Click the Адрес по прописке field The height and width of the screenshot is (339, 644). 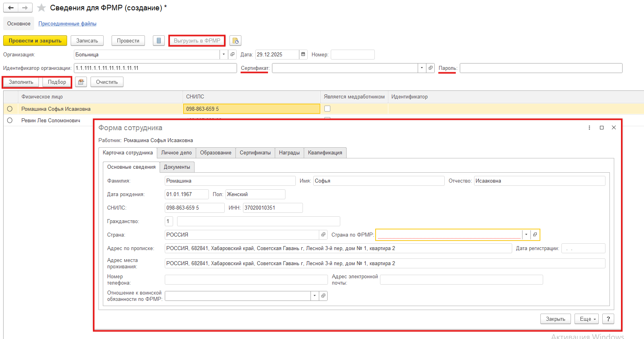338,248
